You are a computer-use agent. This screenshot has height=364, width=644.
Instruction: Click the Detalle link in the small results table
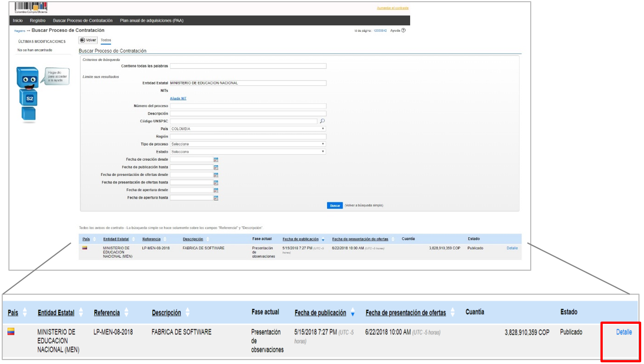pyautogui.click(x=512, y=248)
